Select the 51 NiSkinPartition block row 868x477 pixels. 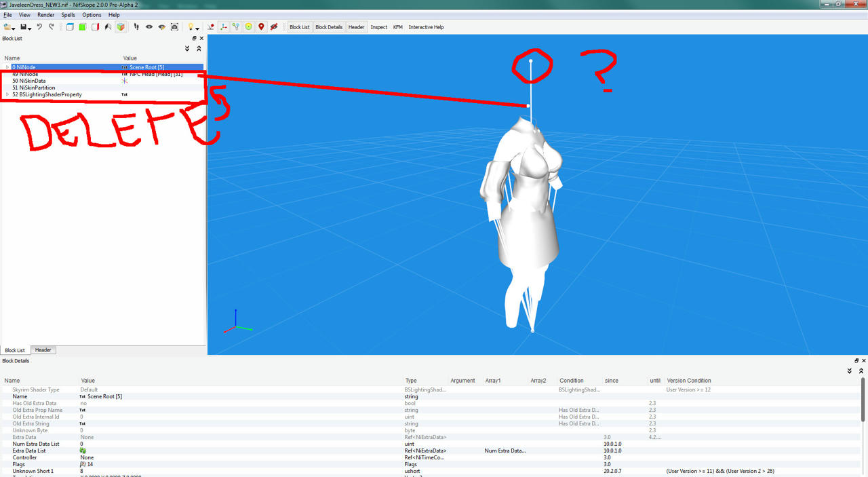102,88
